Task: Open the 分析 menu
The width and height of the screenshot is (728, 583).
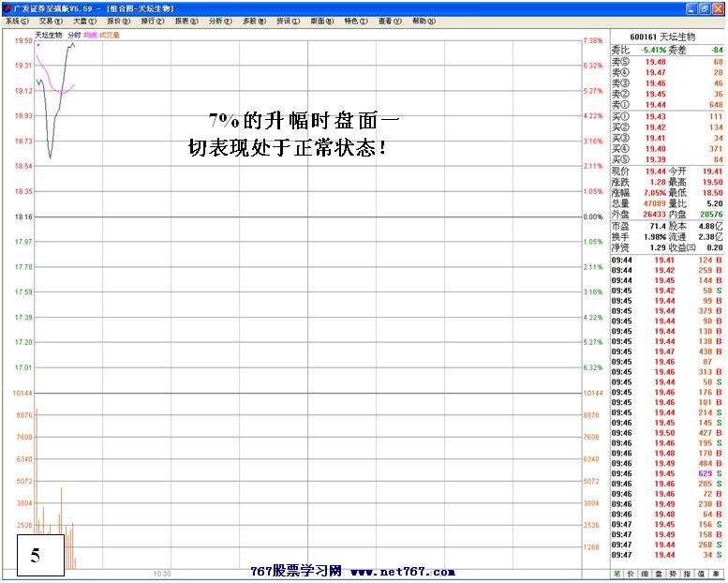Action: coord(220,21)
